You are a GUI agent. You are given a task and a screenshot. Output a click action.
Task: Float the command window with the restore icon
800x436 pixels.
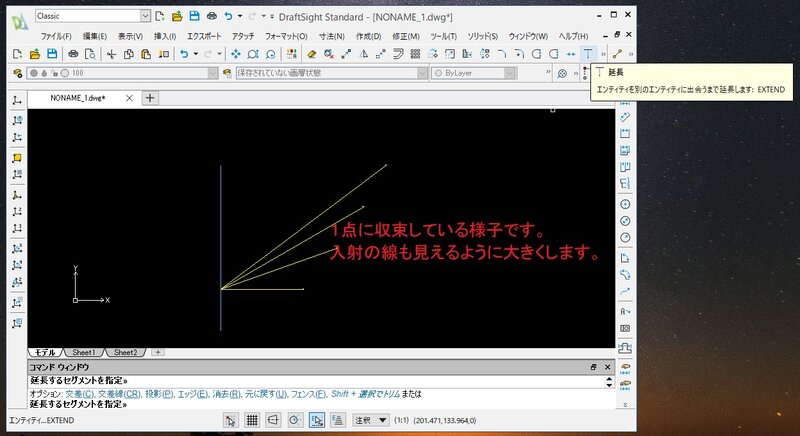click(593, 367)
